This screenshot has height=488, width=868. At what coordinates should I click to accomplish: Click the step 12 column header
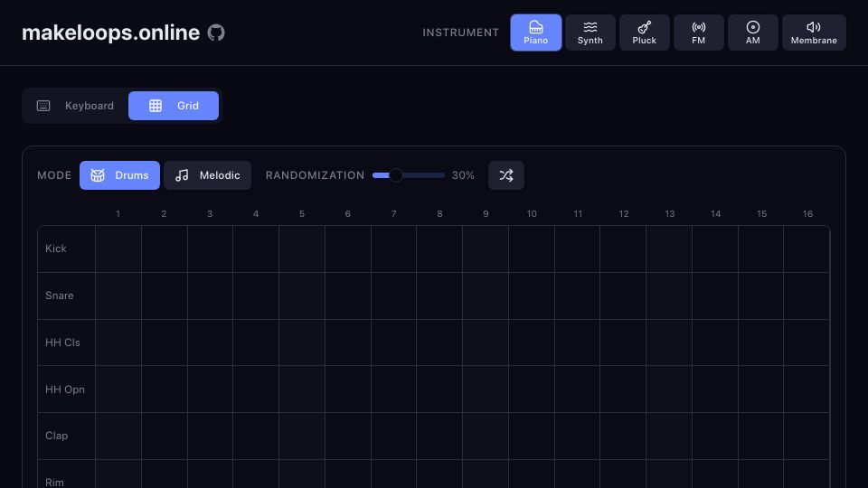(624, 213)
